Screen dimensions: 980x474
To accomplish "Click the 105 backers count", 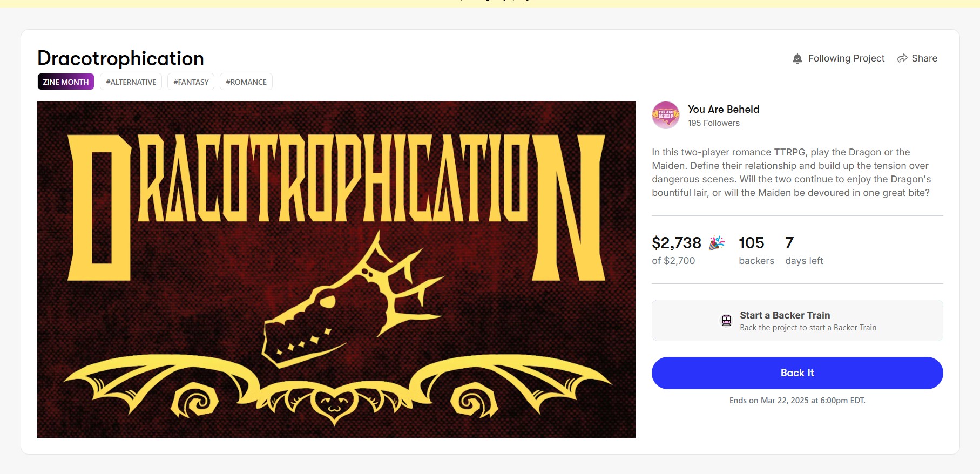I will [x=752, y=243].
